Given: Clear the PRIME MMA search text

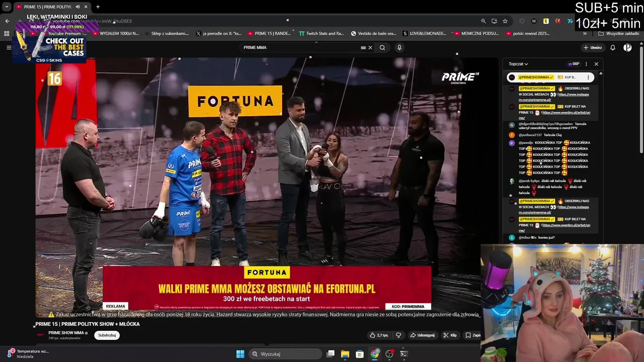Looking at the screenshot, I should (x=370, y=48).
